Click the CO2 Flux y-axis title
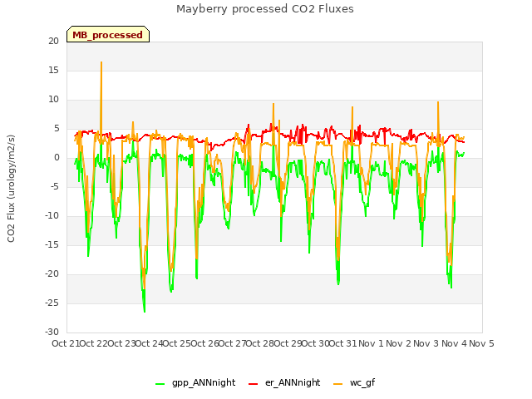This screenshot has width=532, height=399. click(11, 189)
